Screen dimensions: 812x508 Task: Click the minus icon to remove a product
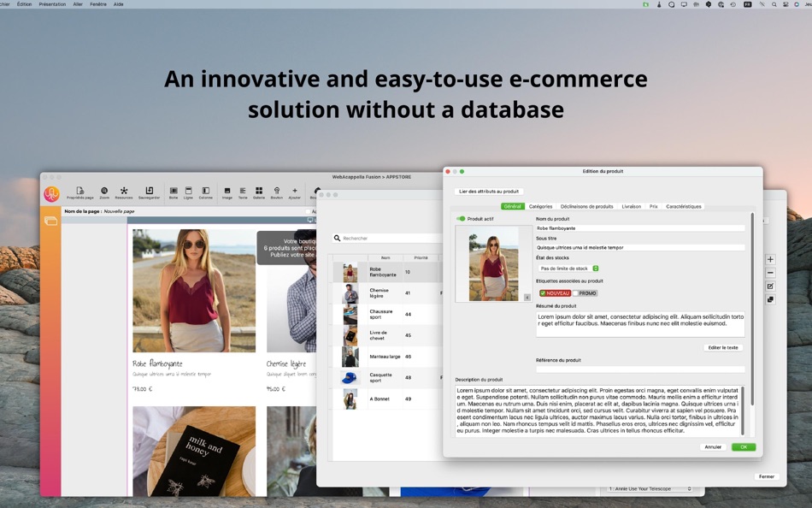point(770,273)
